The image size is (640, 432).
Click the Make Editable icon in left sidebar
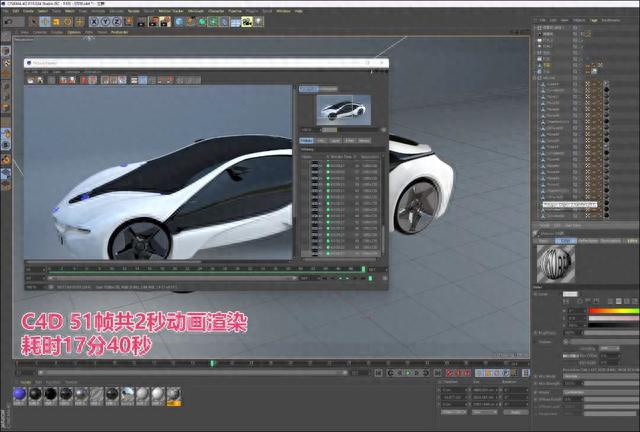tap(6, 38)
